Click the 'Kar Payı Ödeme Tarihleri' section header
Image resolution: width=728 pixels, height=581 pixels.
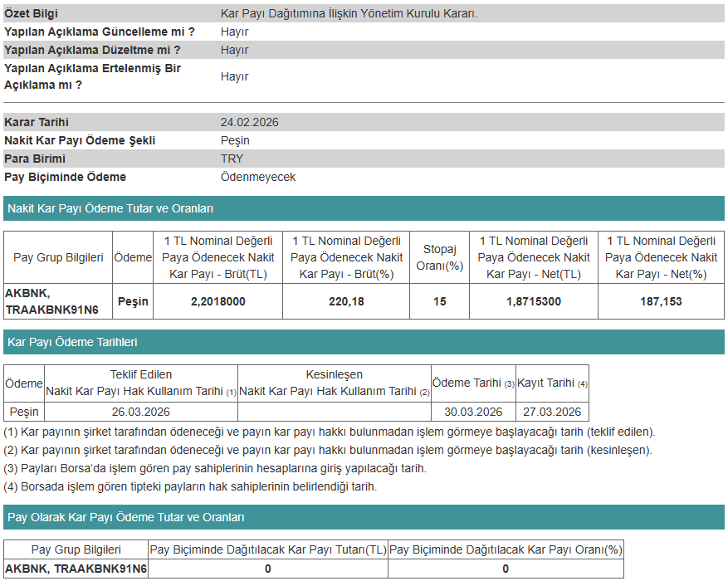pyautogui.click(x=72, y=342)
